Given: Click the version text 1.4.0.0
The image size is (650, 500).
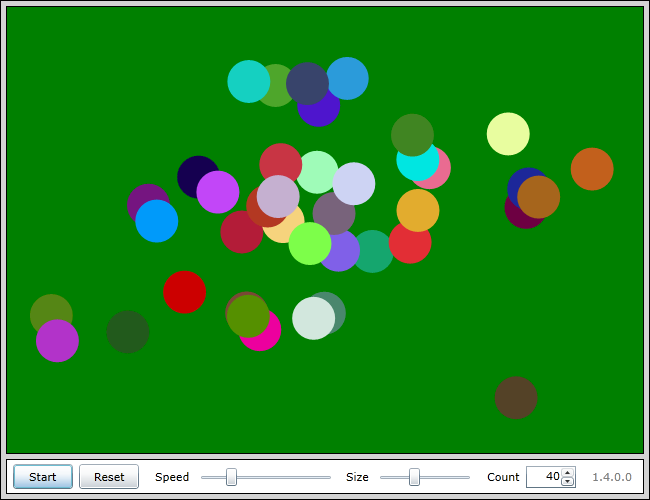Looking at the screenshot, I should [x=612, y=477].
